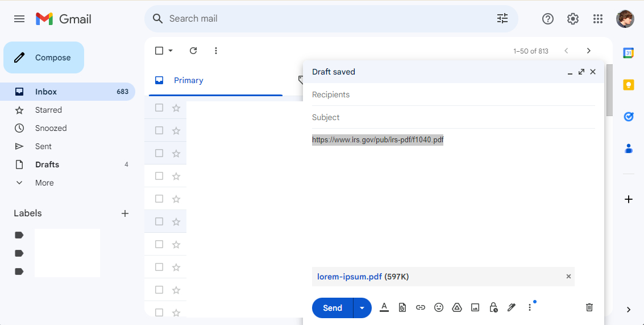644x325 pixels.
Task: Open Google Keep side panel
Action: point(629,85)
